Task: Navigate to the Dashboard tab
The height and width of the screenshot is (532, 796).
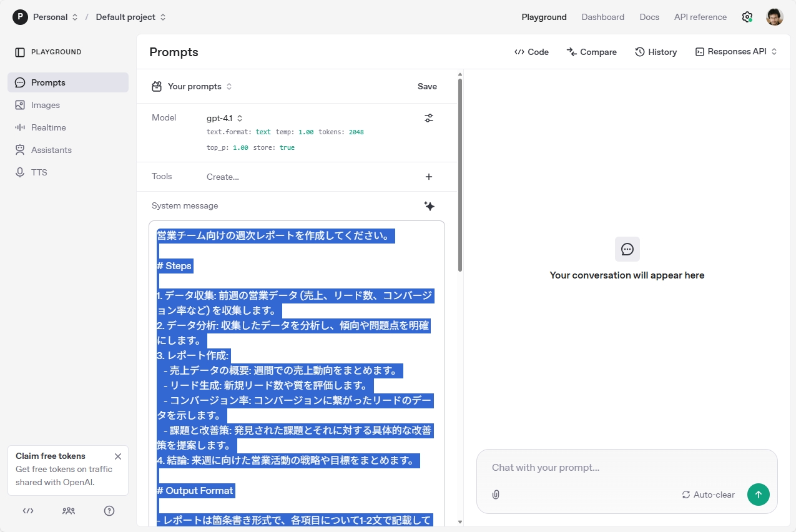Action: pyautogui.click(x=602, y=17)
